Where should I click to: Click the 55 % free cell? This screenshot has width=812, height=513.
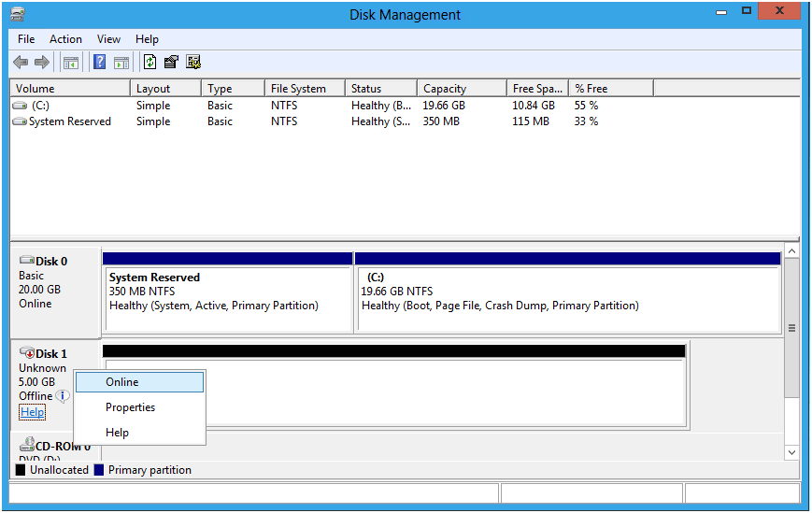(x=586, y=106)
